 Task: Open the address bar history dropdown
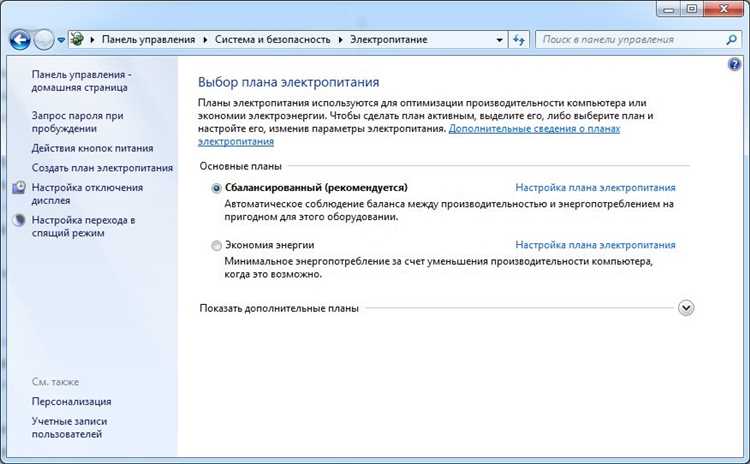click(499, 40)
